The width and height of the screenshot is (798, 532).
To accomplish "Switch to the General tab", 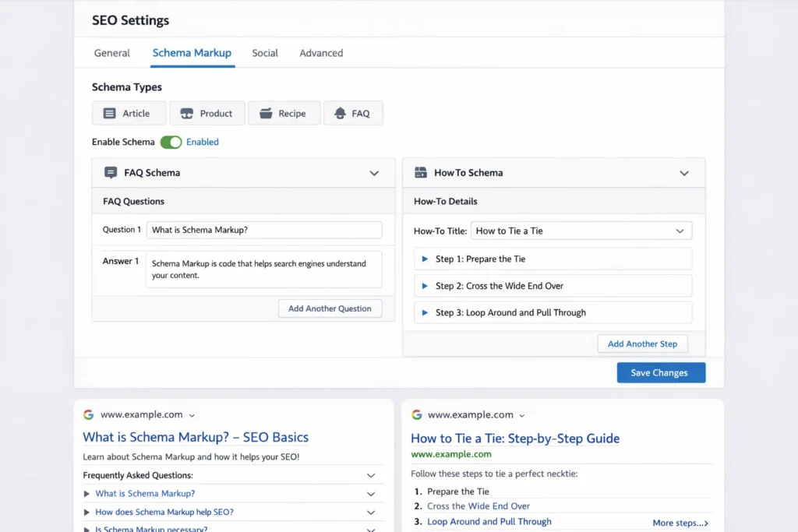I will coord(112,53).
